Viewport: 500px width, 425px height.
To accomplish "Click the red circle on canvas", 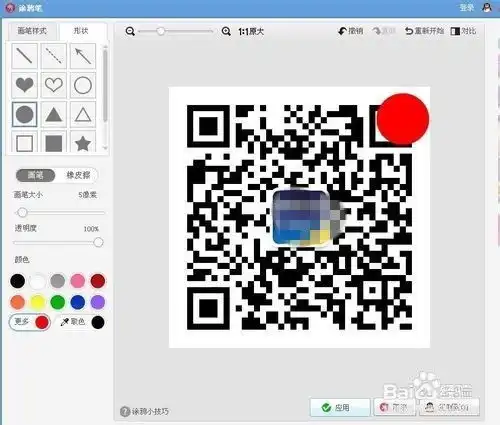I will 403,119.
